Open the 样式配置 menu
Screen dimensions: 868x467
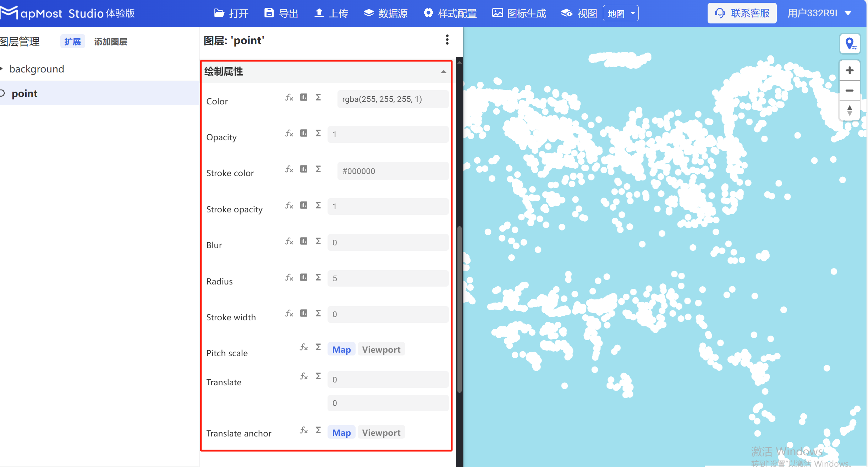pyautogui.click(x=450, y=13)
